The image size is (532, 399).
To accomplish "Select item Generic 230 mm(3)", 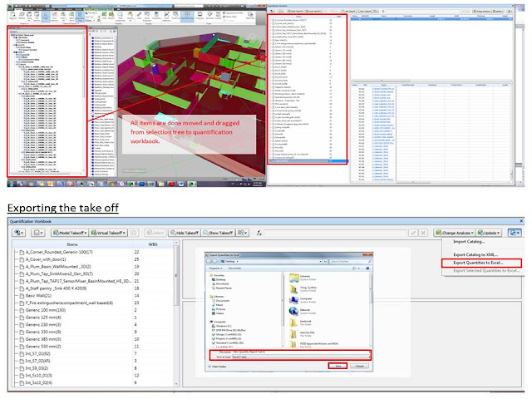I will [43, 325].
